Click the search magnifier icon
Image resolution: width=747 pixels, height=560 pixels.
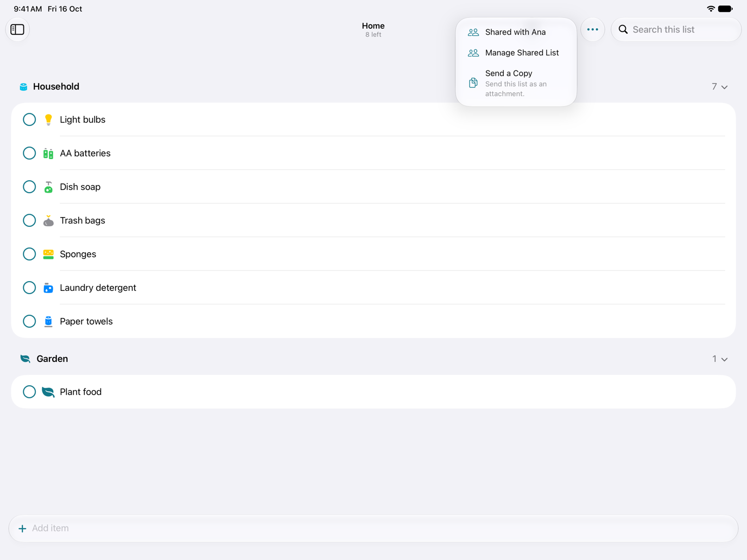[623, 29]
